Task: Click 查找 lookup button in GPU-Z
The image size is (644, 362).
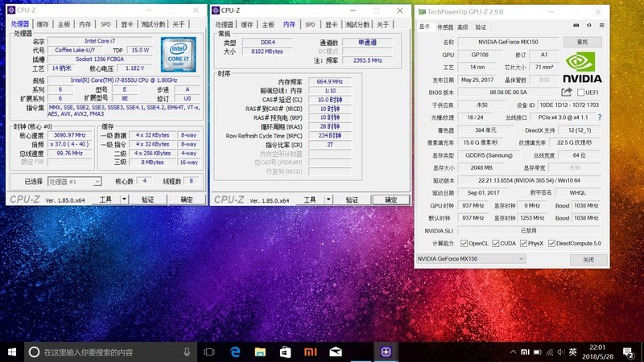Action: pos(582,42)
